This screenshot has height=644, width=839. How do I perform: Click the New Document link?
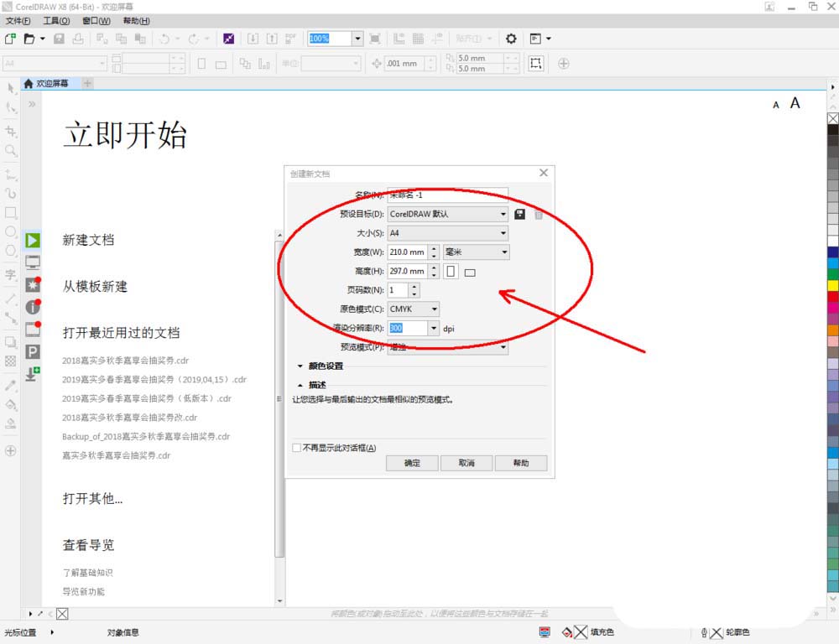click(88, 240)
